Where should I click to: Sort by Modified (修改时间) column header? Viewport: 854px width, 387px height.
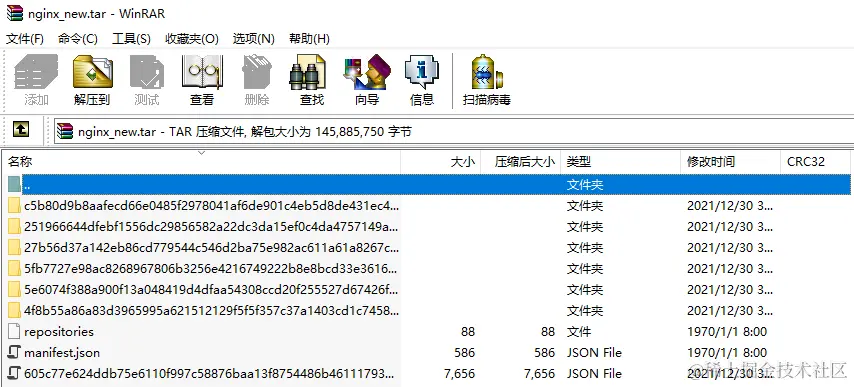coord(730,162)
